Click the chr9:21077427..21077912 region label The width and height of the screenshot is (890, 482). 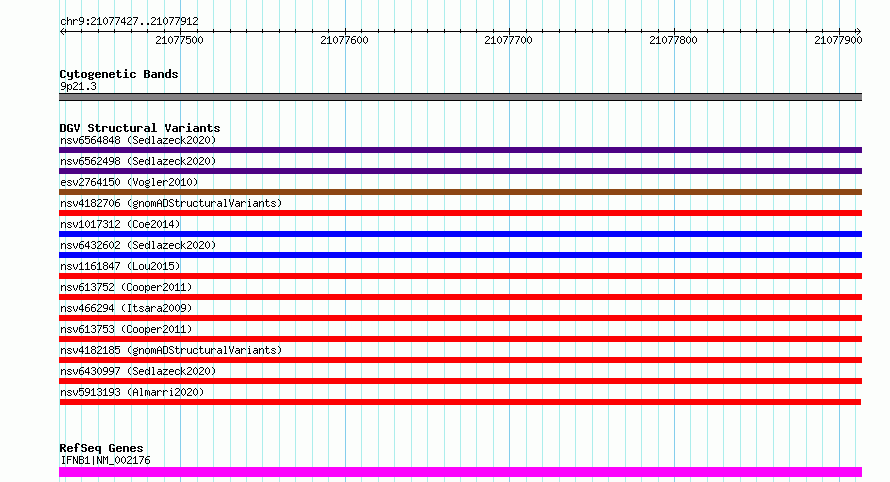click(x=129, y=21)
